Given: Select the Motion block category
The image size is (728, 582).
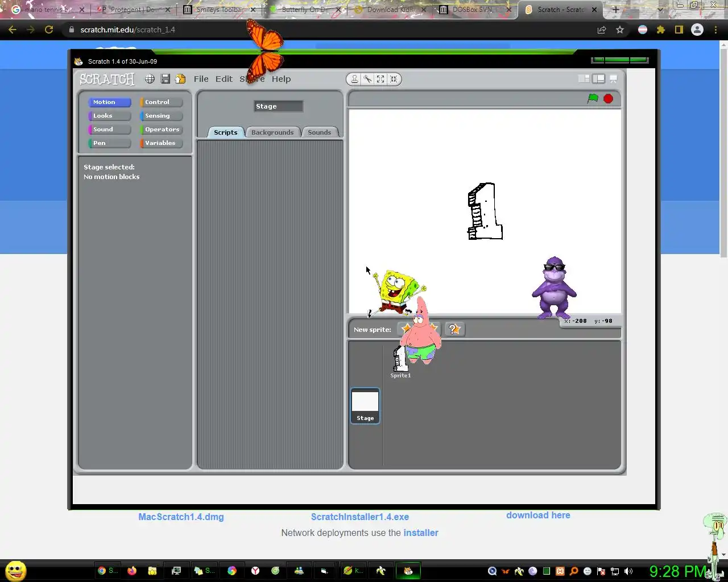Looking at the screenshot, I should coord(109,102).
